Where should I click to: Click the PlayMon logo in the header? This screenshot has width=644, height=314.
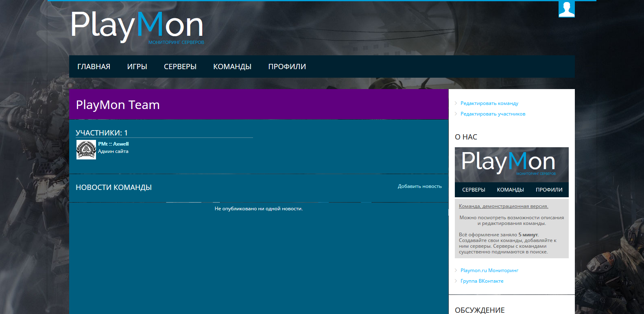(137, 26)
